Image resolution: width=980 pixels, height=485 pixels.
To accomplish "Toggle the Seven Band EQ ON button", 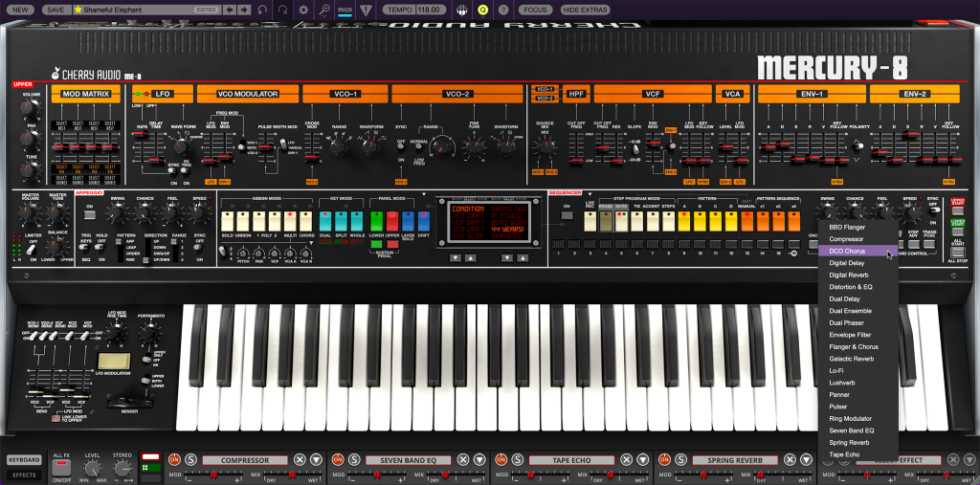I will coord(338,459).
